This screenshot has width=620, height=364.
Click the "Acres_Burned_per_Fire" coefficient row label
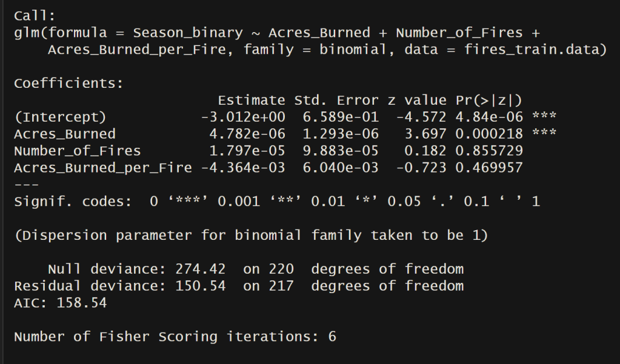coord(102,167)
